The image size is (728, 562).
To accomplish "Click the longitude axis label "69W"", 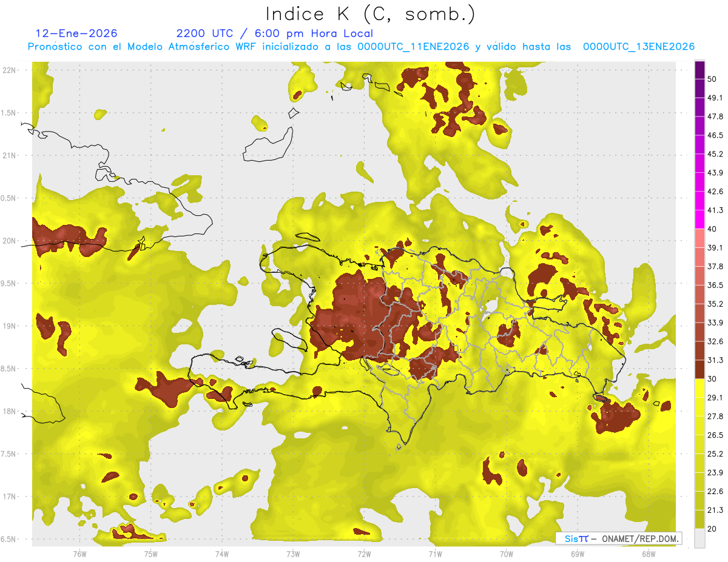I will pos(578,554).
